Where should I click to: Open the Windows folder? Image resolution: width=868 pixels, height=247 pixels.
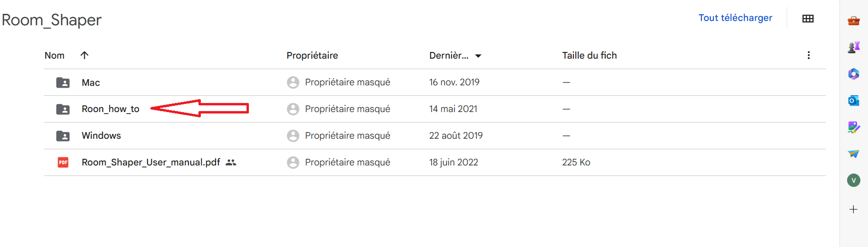click(x=101, y=136)
